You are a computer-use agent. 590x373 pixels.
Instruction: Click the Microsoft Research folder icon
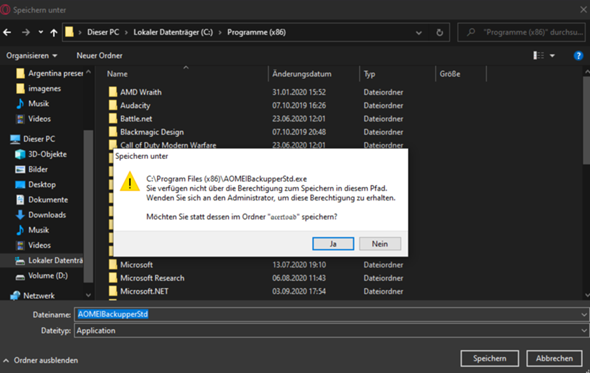[x=113, y=278]
